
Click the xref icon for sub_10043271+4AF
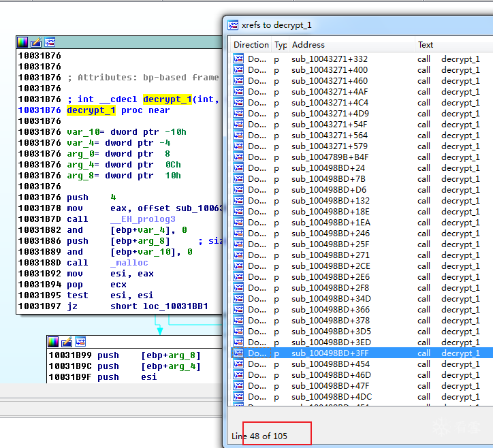coord(238,91)
